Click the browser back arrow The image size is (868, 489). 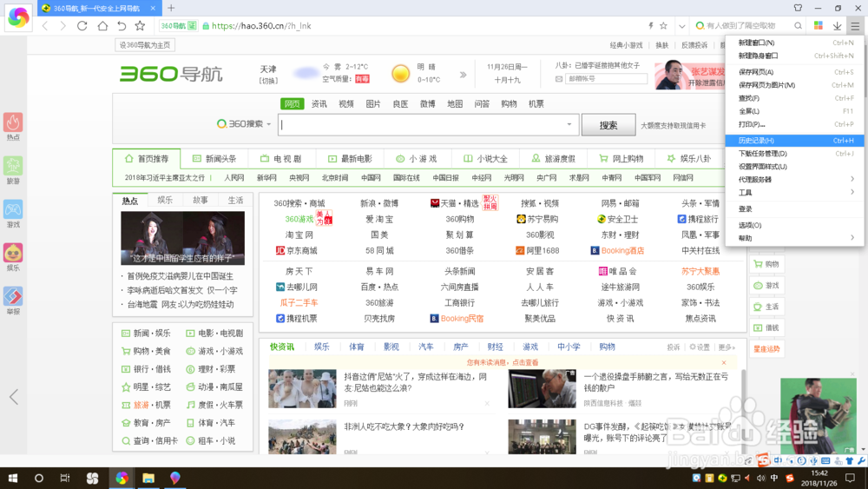click(x=45, y=26)
